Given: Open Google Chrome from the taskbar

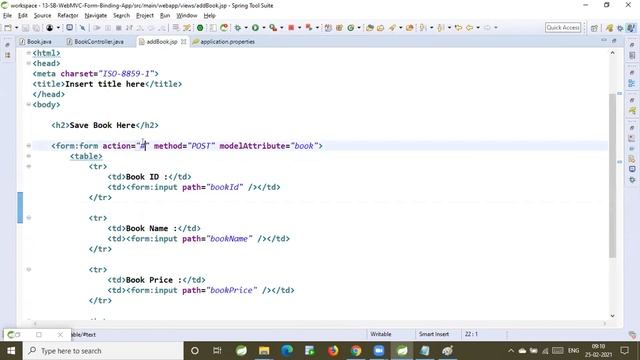Looking at the screenshot, I should [x=356, y=351].
